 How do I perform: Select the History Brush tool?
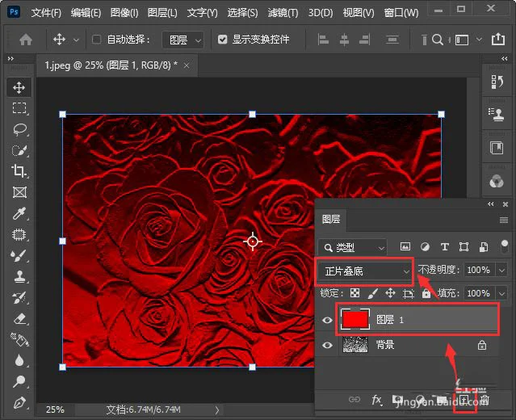19,297
